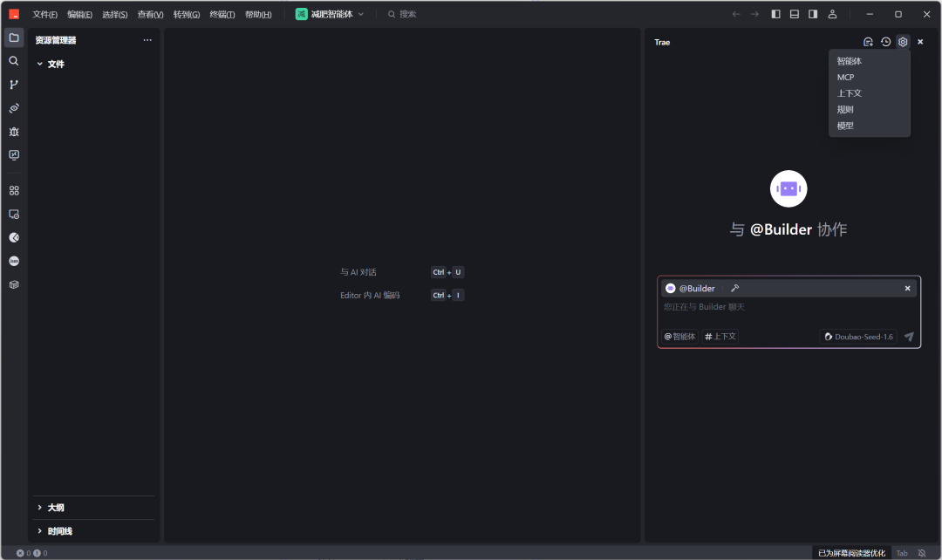
Task: Open the Search magnifier in activity bar
Action: point(14,61)
